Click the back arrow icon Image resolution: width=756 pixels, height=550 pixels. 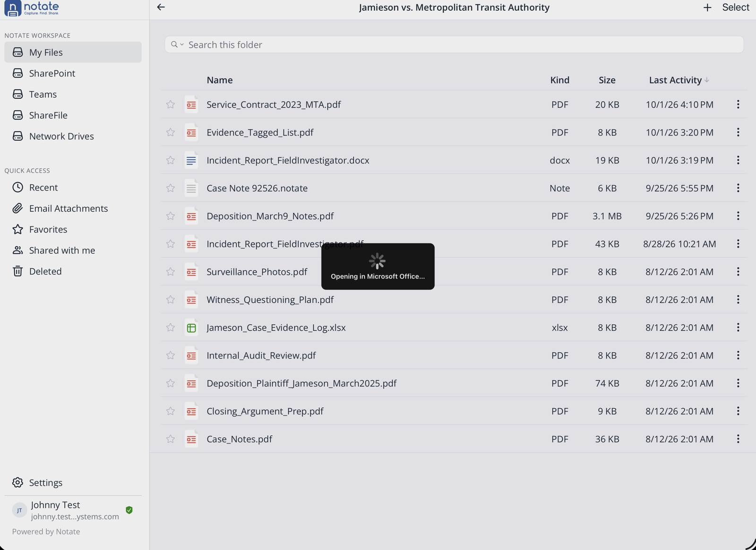161,7
